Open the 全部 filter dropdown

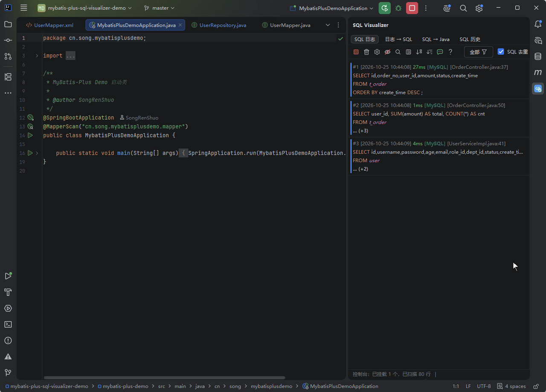[x=479, y=52]
